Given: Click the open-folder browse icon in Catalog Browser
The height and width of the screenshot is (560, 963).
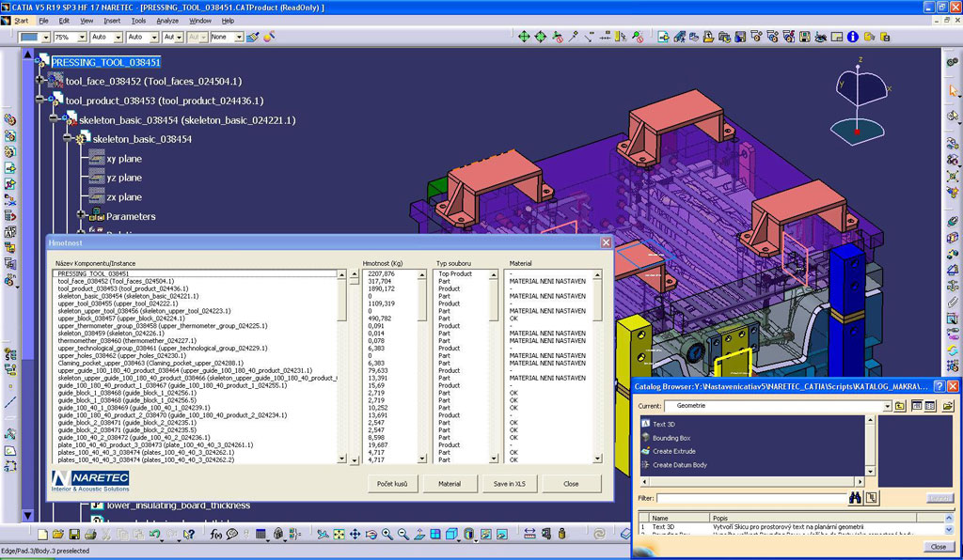Looking at the screenshot, I should 947,406.
